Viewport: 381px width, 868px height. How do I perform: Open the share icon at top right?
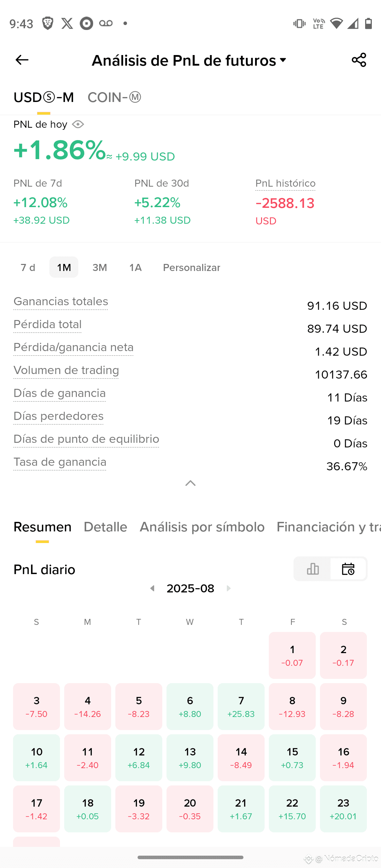(359, 60)
